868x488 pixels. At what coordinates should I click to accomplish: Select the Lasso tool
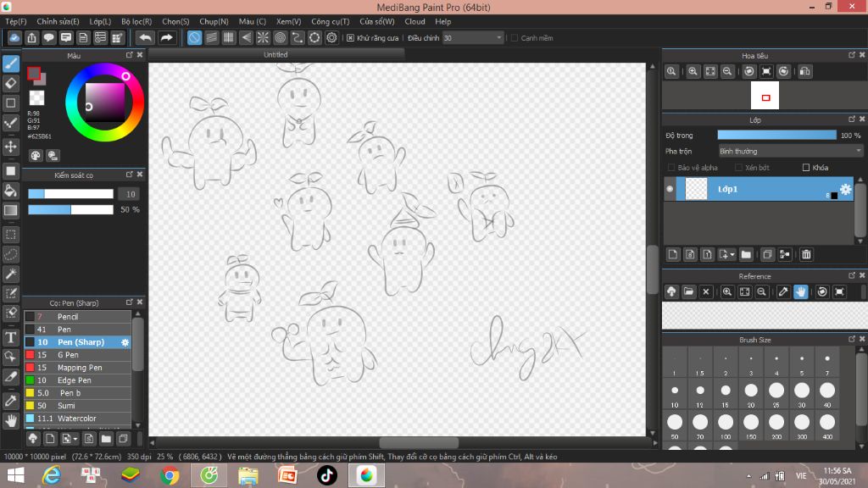(x=11, y=254)
